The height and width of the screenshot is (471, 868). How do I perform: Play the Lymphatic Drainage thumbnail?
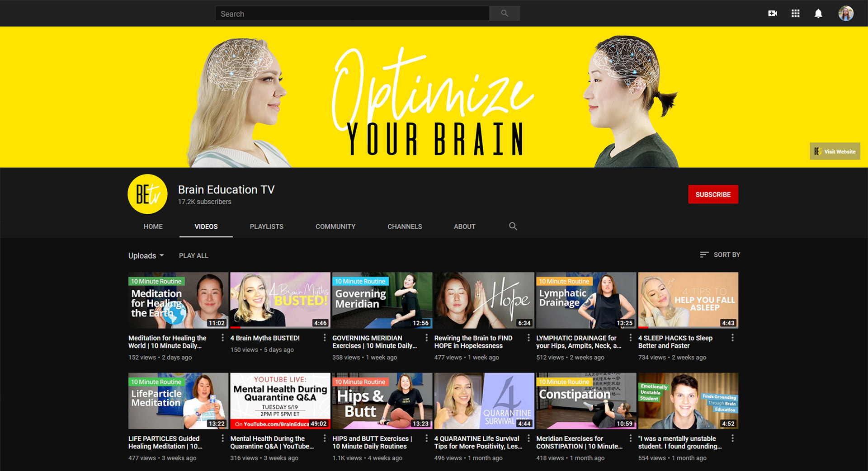(586, 300)
